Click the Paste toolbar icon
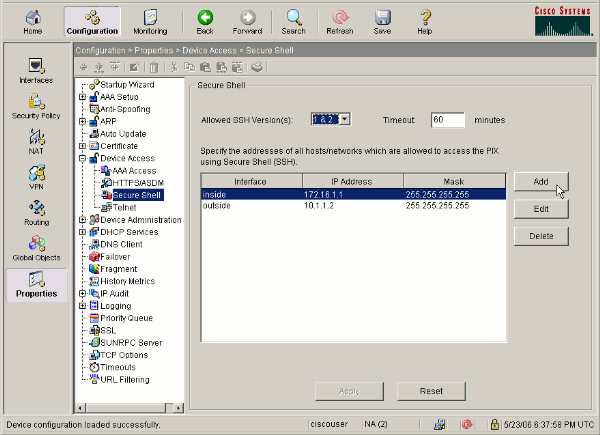 (x=205, y=67)
